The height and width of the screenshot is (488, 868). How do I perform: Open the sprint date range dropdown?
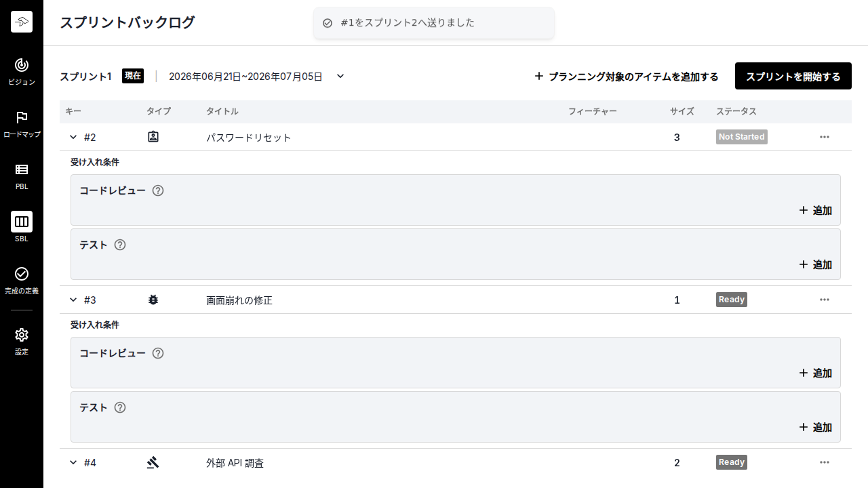click(340, 76)
